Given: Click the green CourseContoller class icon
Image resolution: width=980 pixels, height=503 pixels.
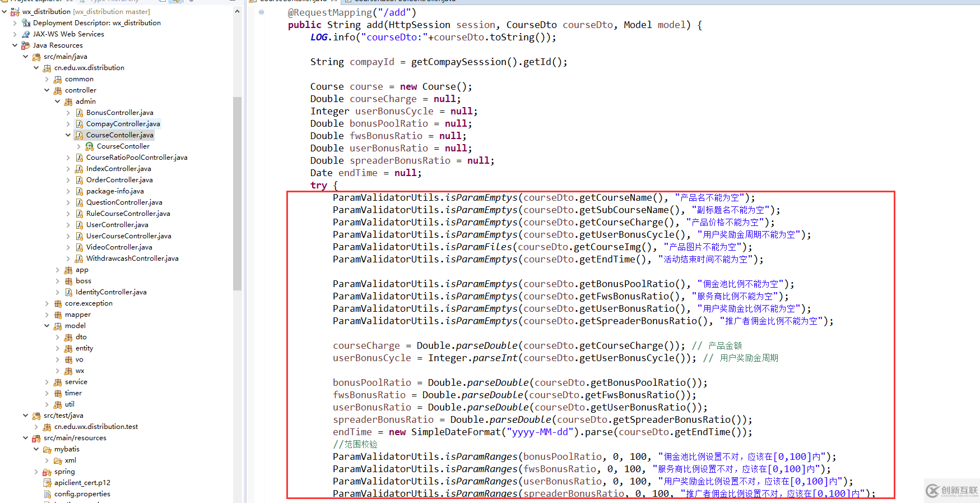Looking at the screenshot, I should coord(90,146).
